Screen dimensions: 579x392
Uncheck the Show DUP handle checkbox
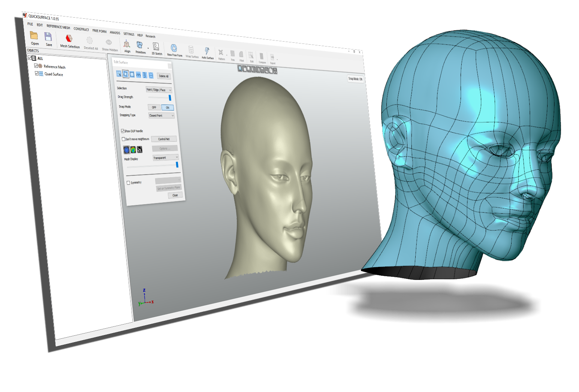click(x=123, y=131)
